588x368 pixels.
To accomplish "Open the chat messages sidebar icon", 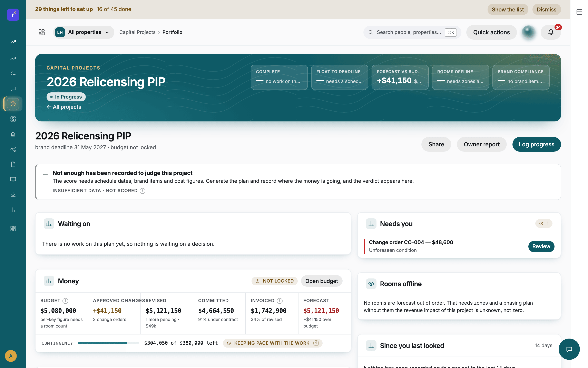I will pos(13,89).
